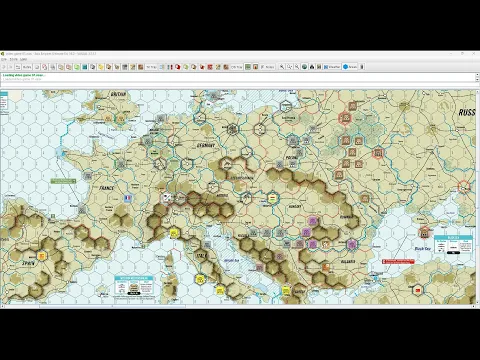Click the zoom out magnifier icon
Screen dimensions: 480x360
(x=297, y=67)
